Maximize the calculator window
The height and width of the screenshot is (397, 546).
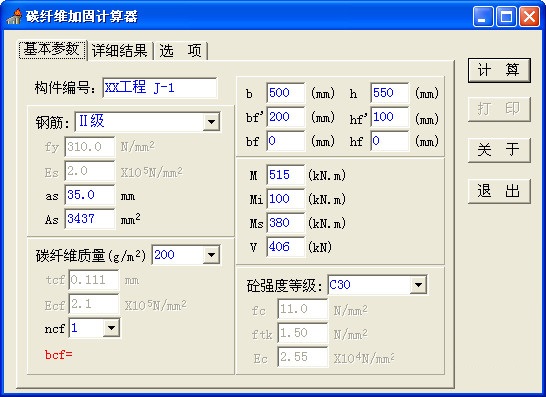click(x=506, y=16)
